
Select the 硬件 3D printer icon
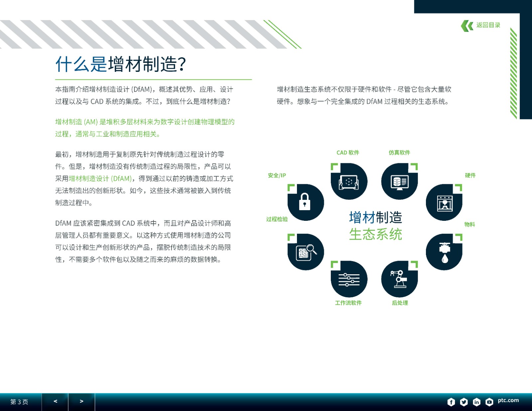tap(444, 203)
